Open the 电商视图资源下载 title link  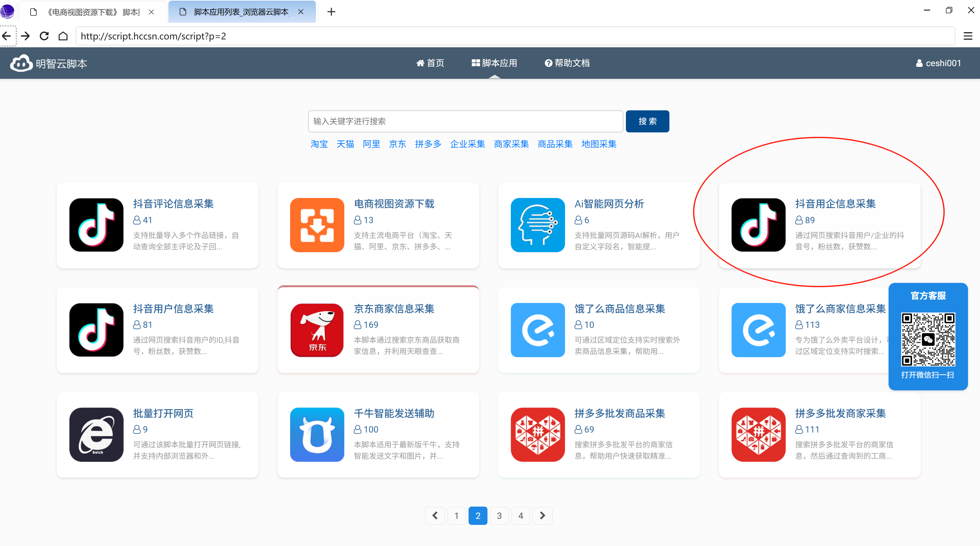[394, 204]
